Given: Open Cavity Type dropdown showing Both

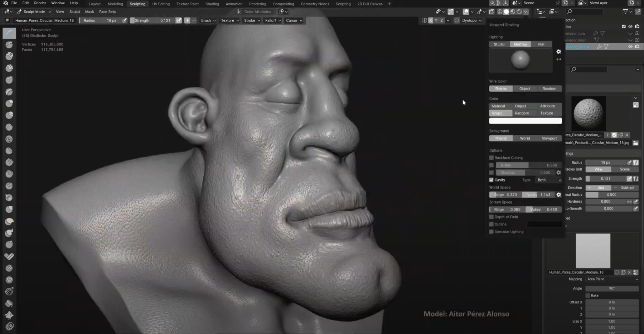Looking at the screenshot, I should tap(549, 180).
